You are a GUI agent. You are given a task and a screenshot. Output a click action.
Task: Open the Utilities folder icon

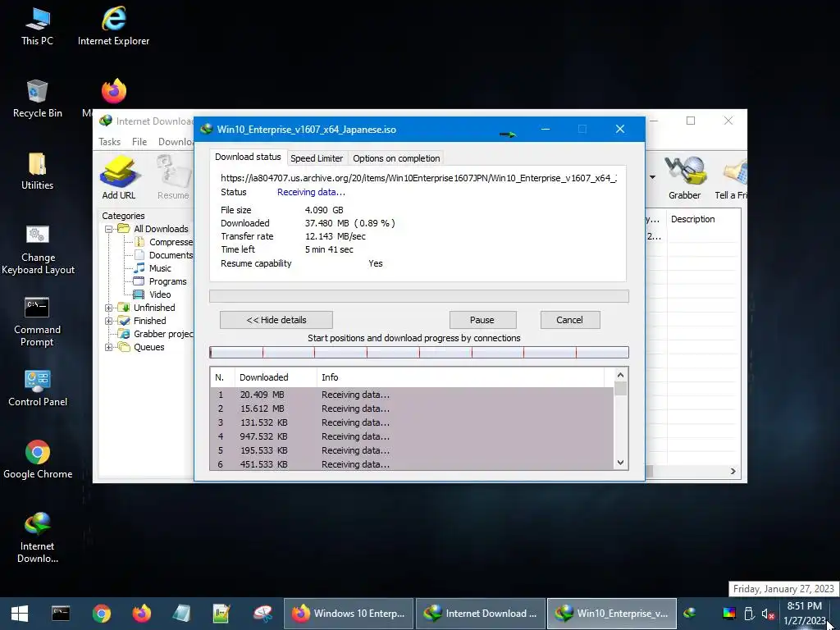pos(37,171)
